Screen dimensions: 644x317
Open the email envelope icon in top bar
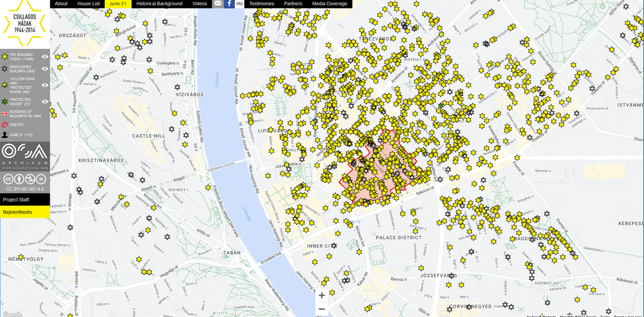coord(218,4)
